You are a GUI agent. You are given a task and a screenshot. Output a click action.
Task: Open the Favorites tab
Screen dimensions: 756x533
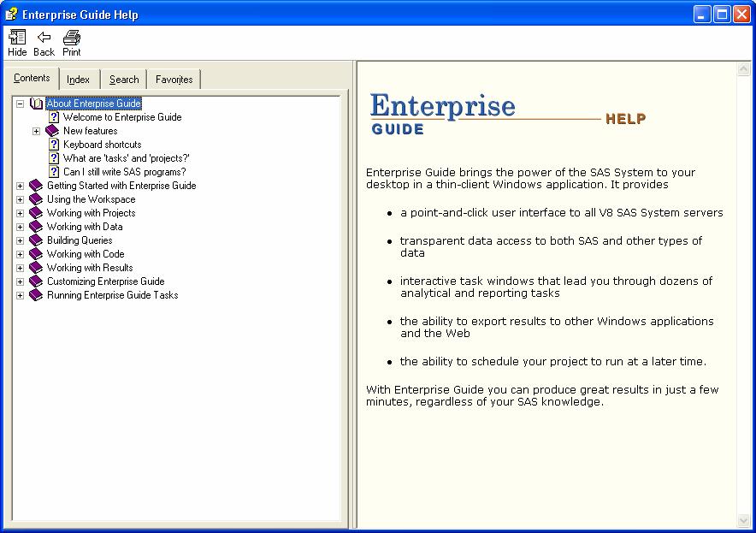(x=174, y=80)
